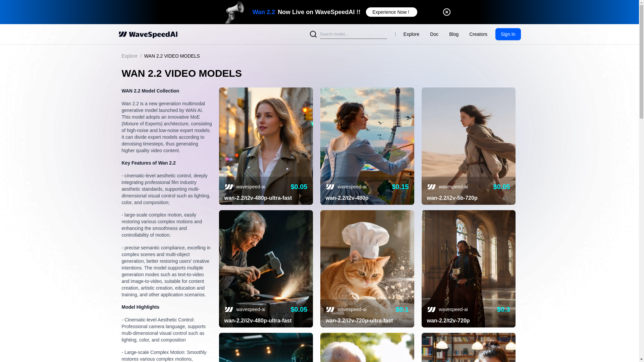The image size is (644, 362).
Task: Click the Experience Now button
Action: pos(391,12)
